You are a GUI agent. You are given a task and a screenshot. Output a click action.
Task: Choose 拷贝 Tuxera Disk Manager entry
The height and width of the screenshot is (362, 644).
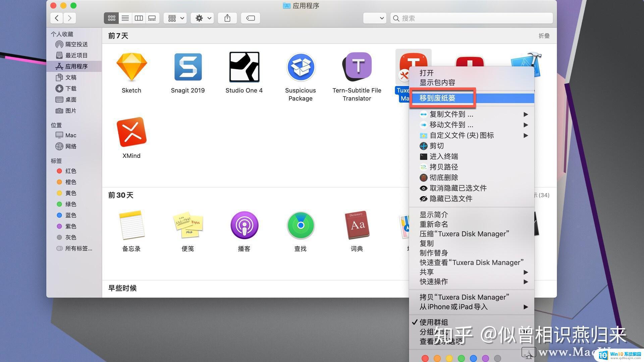472,297
